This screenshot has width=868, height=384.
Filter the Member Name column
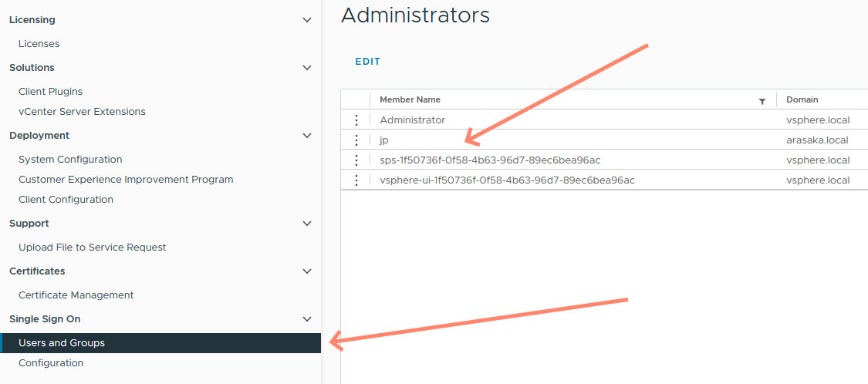click(762, 100)
